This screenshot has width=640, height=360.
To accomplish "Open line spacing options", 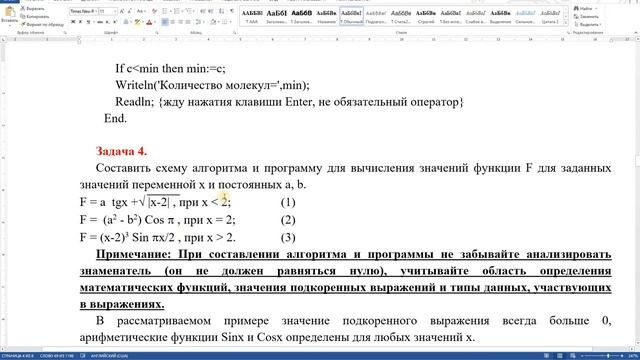I will tap(200, 22).
